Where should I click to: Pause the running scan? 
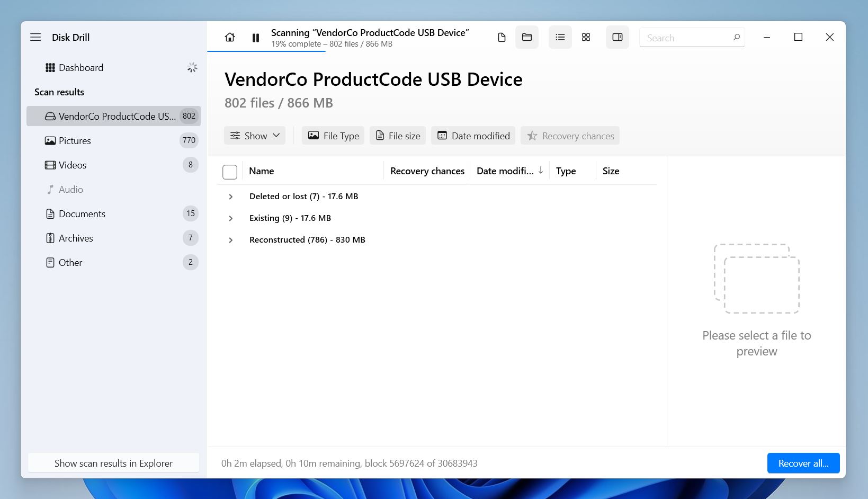click(x=256, y=38)
